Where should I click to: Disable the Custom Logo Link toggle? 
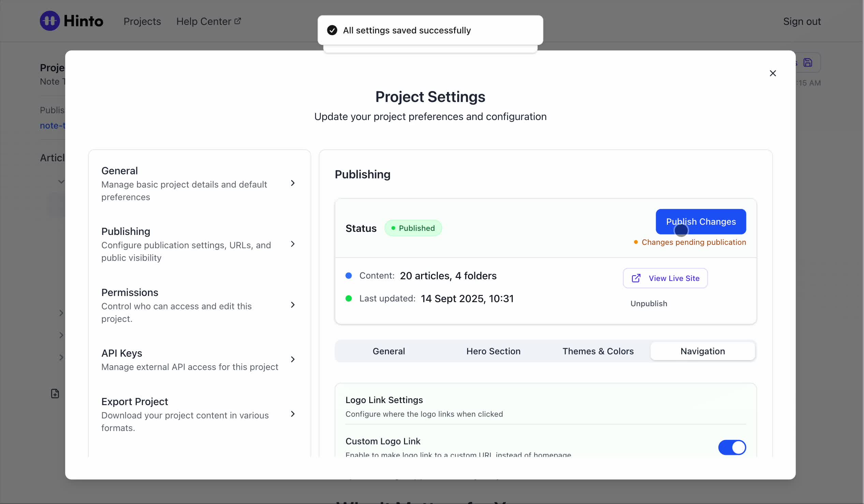(x=732, y=447)
